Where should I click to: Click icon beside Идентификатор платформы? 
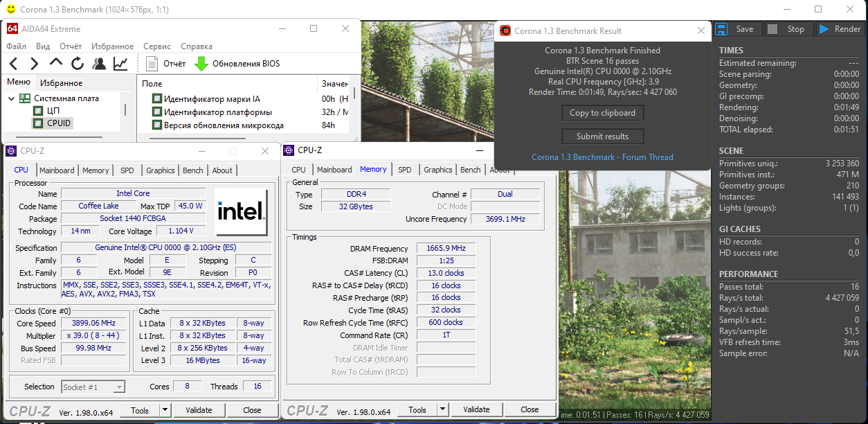pos(156,112)
